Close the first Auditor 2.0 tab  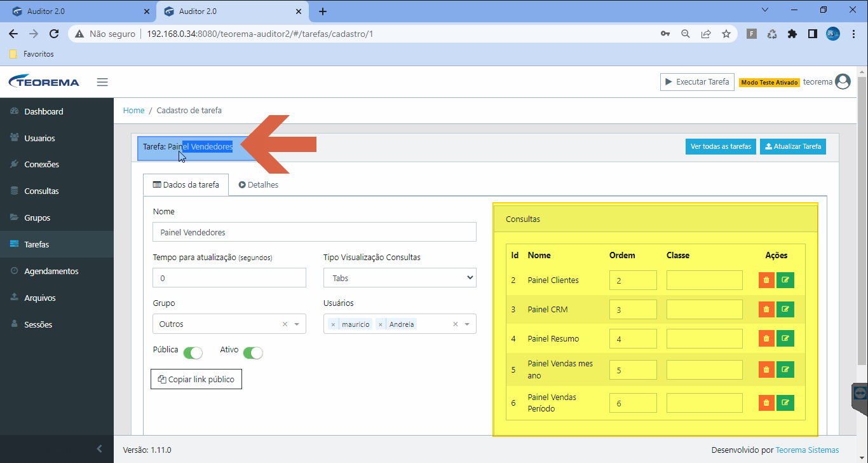point(147,11)
